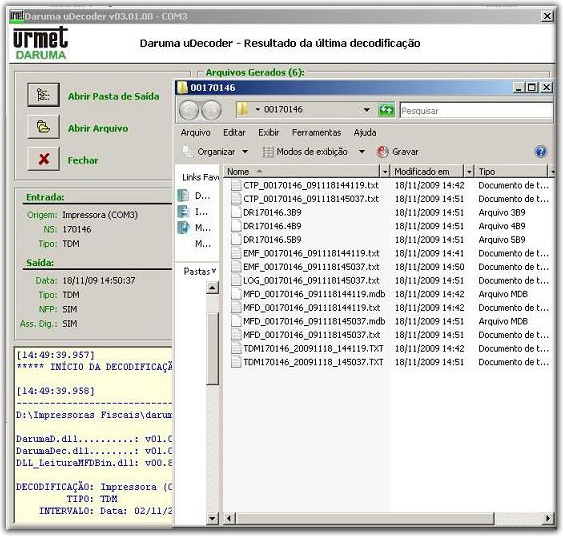Click icon of MFD_00170146_091118144119.mdb
563x536 pixels.
tap(236, 294)
